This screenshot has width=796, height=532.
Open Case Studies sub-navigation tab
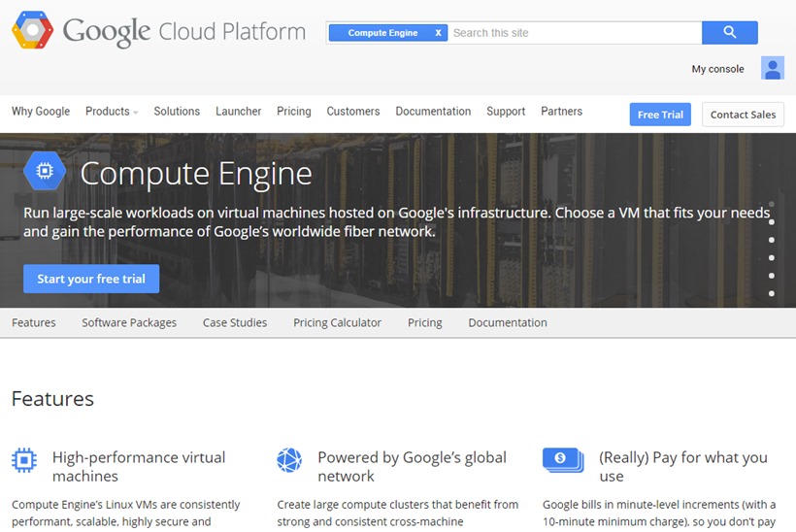[x=235, y=323]
